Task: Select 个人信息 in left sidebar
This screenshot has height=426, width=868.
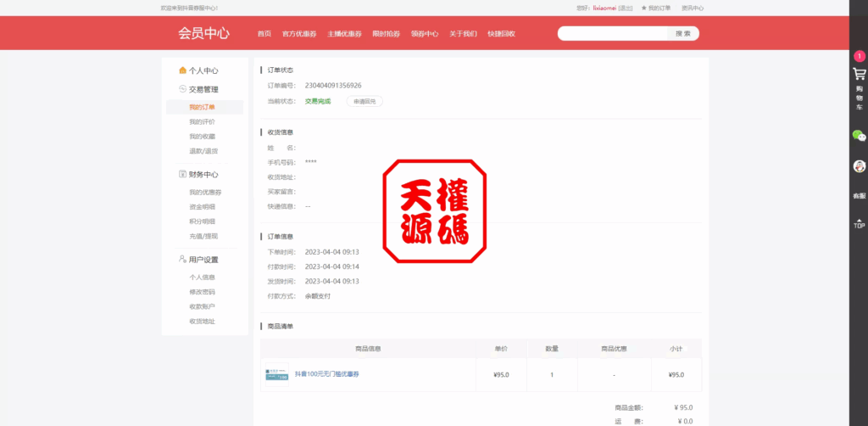Action: coord(202,277)
